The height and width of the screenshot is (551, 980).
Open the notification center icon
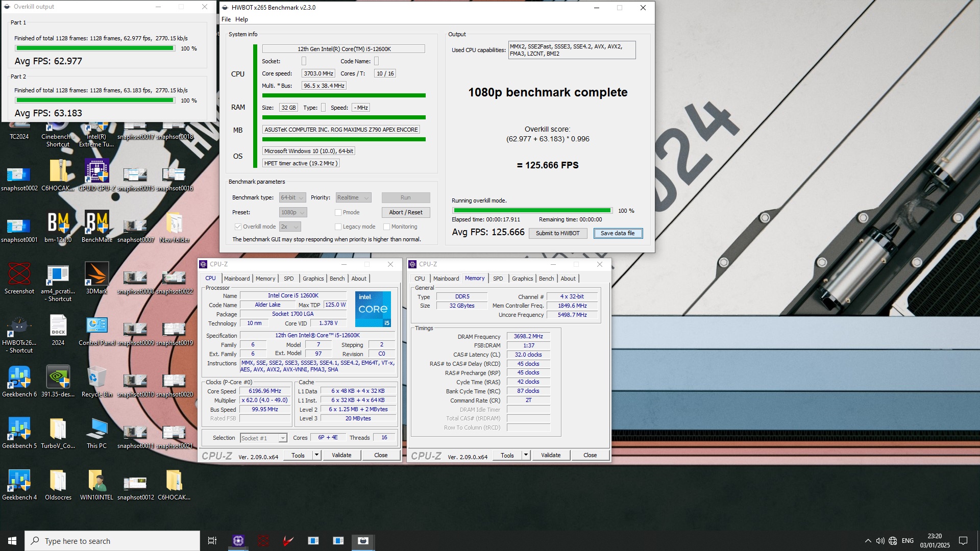click(963, 541)
